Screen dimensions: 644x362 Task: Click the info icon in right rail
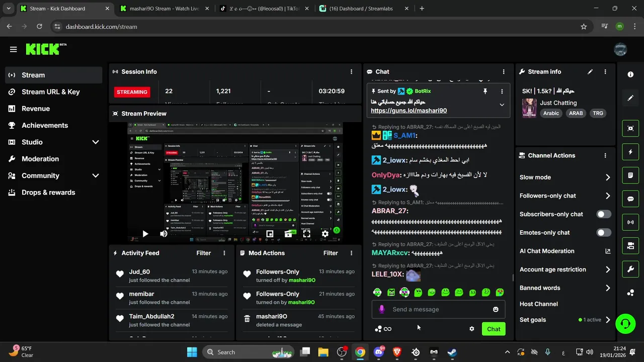630,74
